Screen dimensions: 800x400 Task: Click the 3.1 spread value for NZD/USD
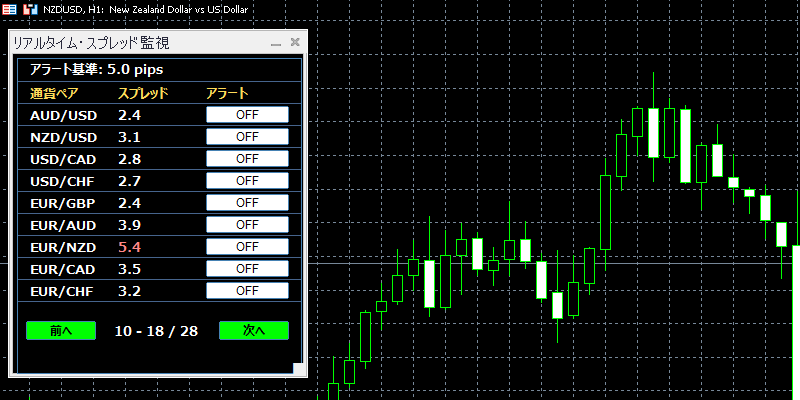point(130,137)
